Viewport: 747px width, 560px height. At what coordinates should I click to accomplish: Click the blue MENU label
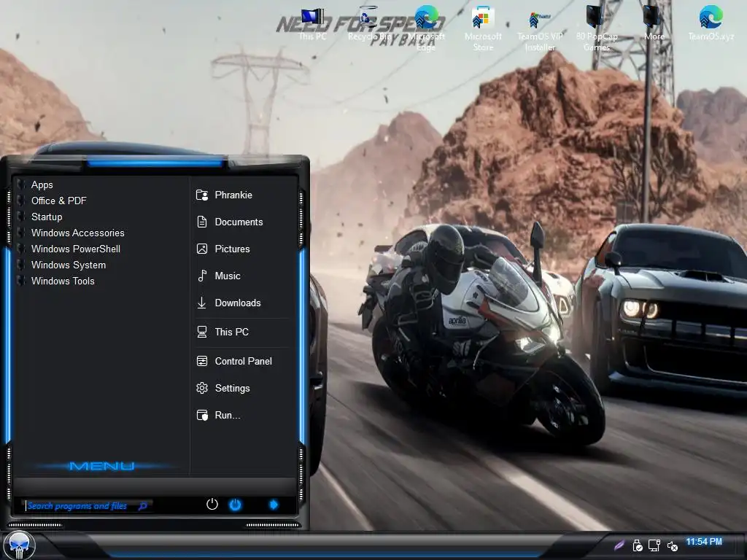[101, 466]
